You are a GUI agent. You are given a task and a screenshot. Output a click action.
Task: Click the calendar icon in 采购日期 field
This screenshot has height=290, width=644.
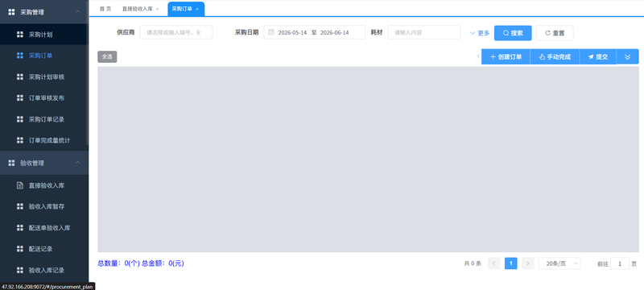point(271,32)
